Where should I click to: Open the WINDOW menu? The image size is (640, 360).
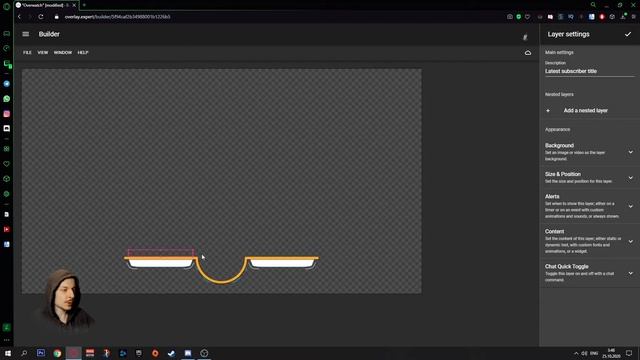tap(62, 53)
